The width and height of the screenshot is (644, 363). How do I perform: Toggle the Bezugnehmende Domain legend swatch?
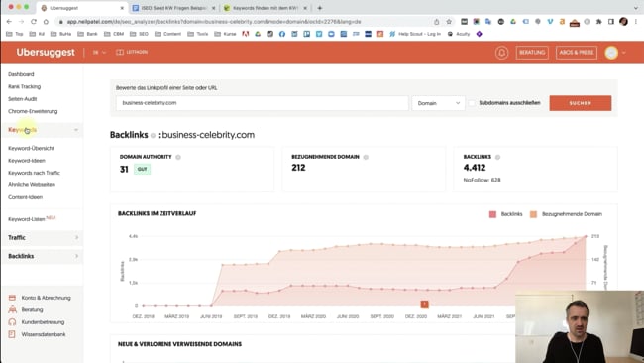pyautogui.click(x=533, y=214)
